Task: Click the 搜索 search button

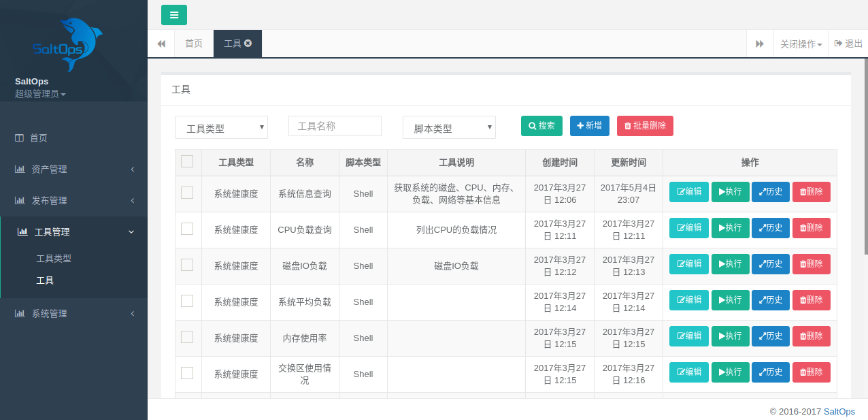Action: pyautogui.click(x=541, y=126)
